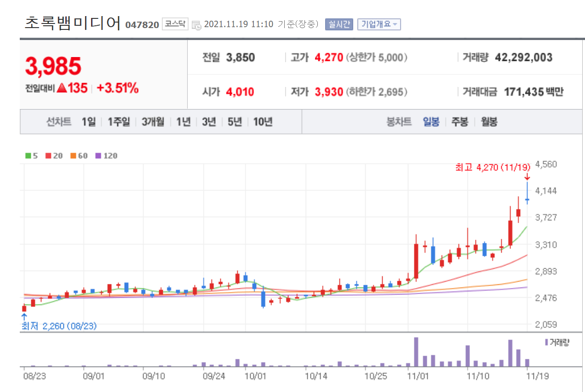Viewport: 585px width, 392px height.
Task: Click the red 20-day moving average legend
Action: pyautogui.click(x=54, y=156)
